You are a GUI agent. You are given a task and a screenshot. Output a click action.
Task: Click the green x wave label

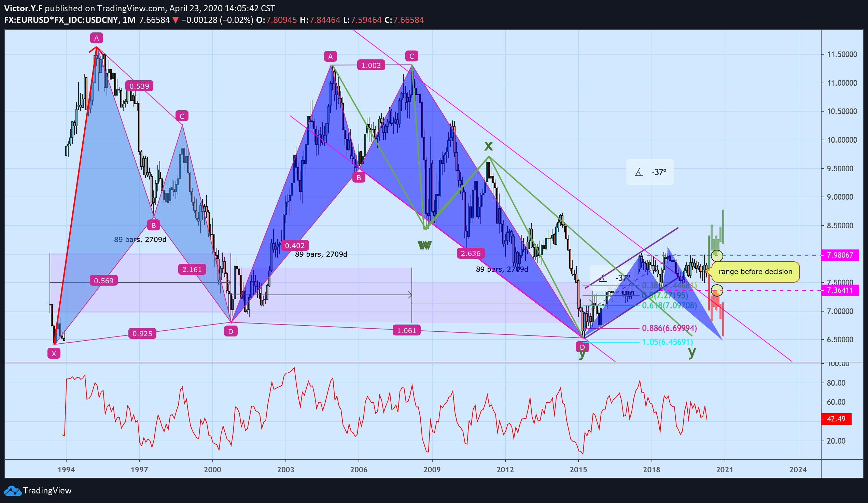coord(488,146)
